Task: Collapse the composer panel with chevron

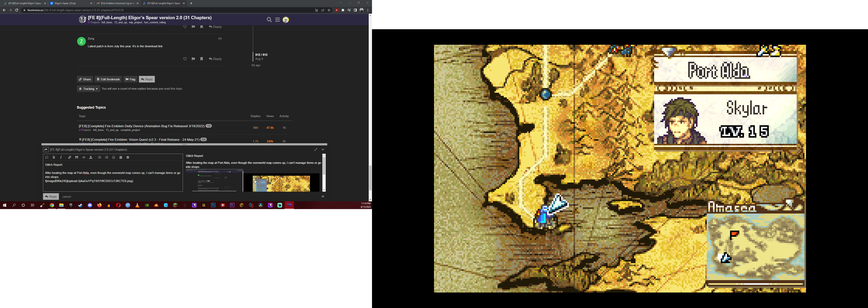Action: tap(323, 149)
